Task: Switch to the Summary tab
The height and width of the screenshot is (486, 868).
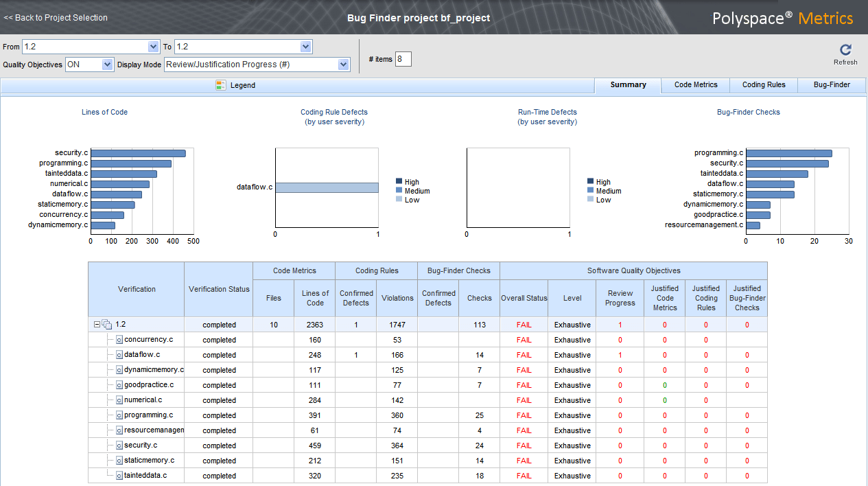Action: (628, 85)
